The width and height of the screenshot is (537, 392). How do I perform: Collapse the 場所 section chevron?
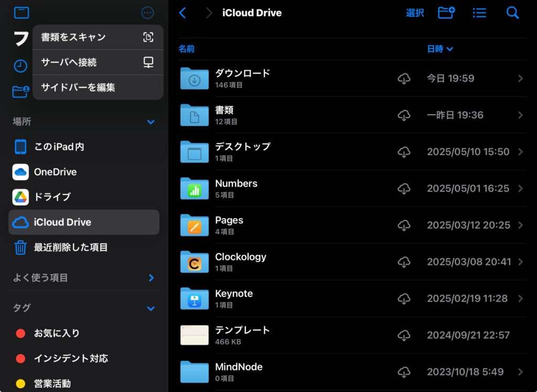(151, 122)
